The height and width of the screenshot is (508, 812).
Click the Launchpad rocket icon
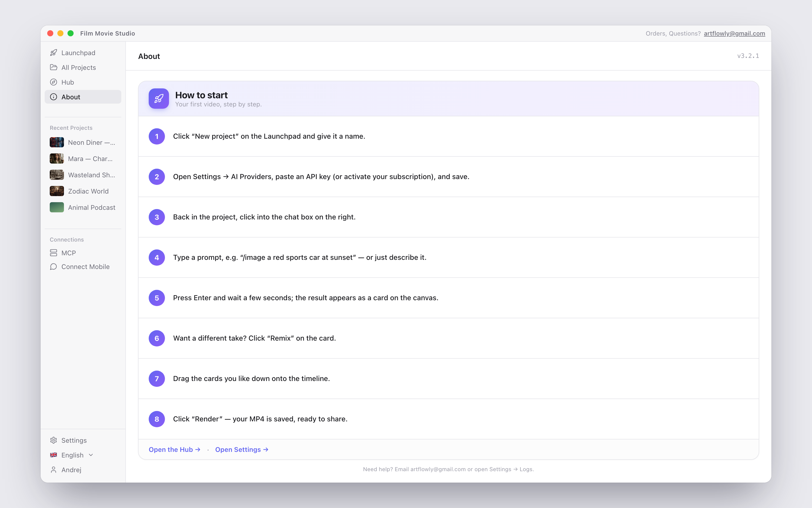[x=53, y=53]
